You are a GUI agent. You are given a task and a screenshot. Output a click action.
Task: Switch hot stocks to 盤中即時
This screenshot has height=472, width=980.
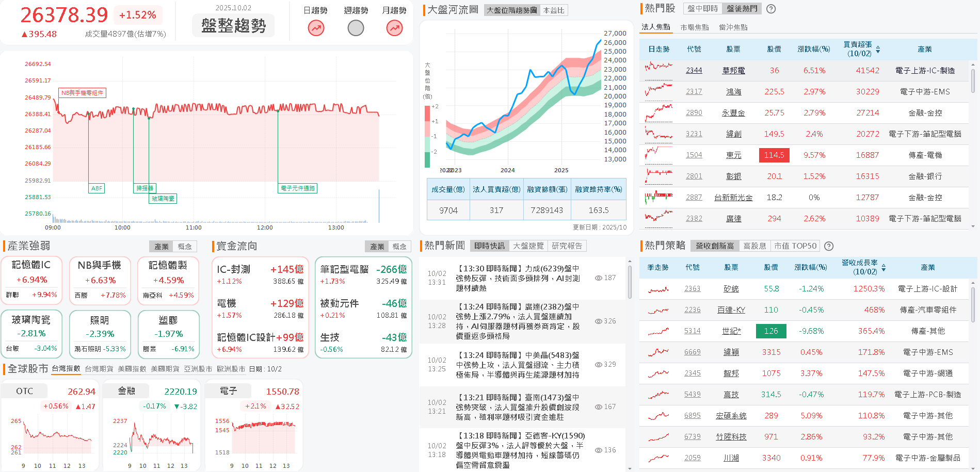702,9
